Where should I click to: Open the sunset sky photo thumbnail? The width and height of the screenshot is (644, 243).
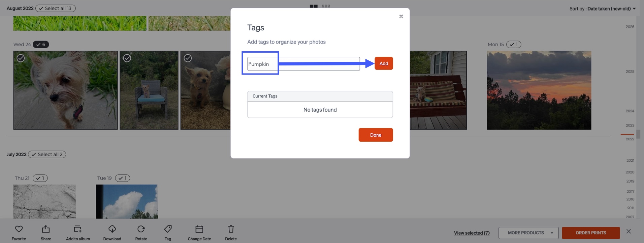(539, 90)
